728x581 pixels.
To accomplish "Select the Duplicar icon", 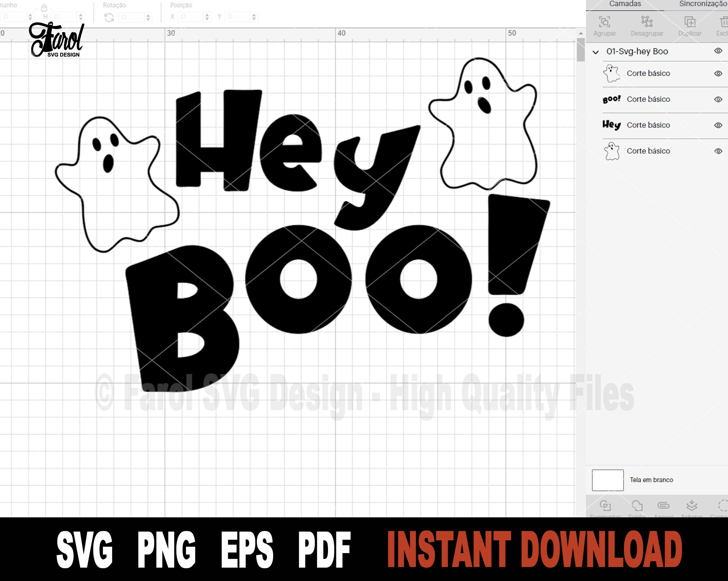I will point(690,21).
